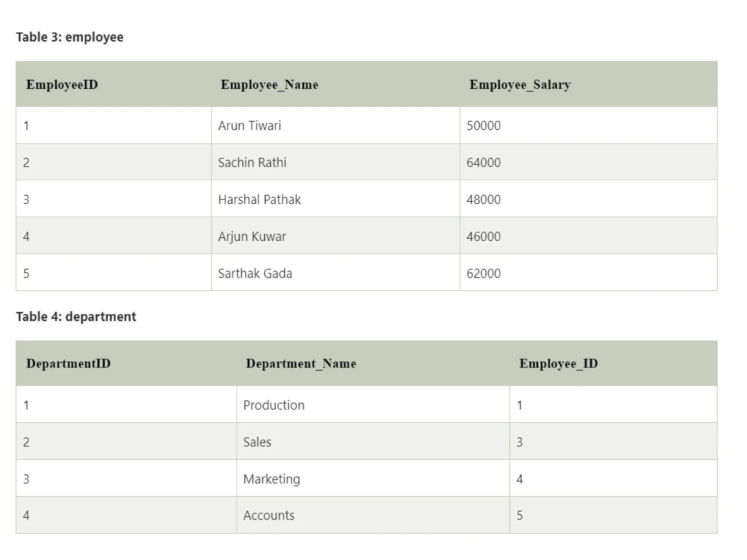This screenshot has height=560, width=747.
Task: Select the EmployeeID column header
Action: [62, 85]
